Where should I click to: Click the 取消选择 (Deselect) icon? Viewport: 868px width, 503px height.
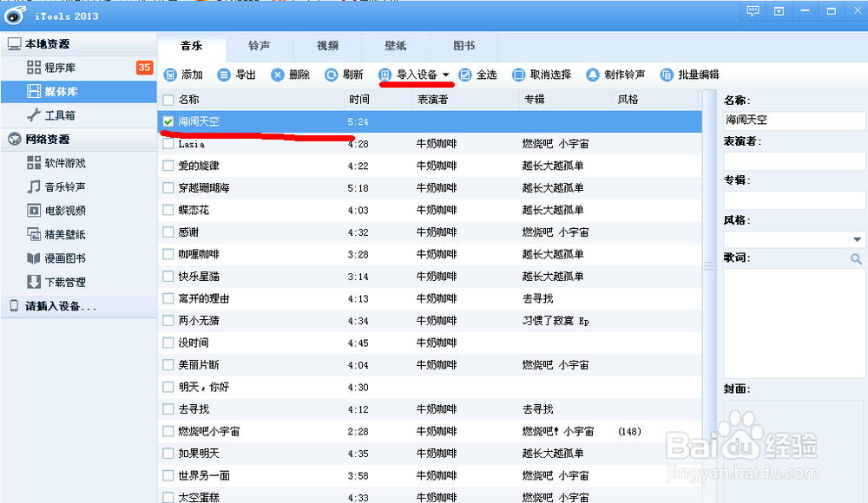click(518, 75)
